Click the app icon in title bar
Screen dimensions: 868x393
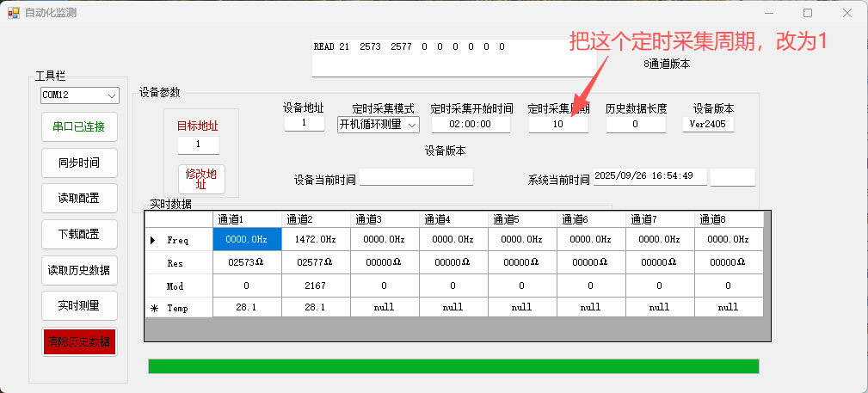pyautogui.click(x=13, y=13)
